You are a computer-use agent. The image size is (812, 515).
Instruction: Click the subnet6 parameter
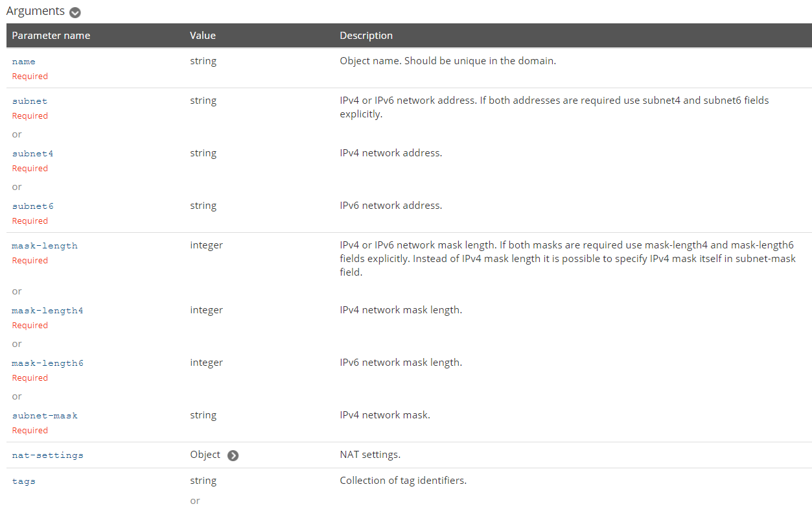pos(32,206)
